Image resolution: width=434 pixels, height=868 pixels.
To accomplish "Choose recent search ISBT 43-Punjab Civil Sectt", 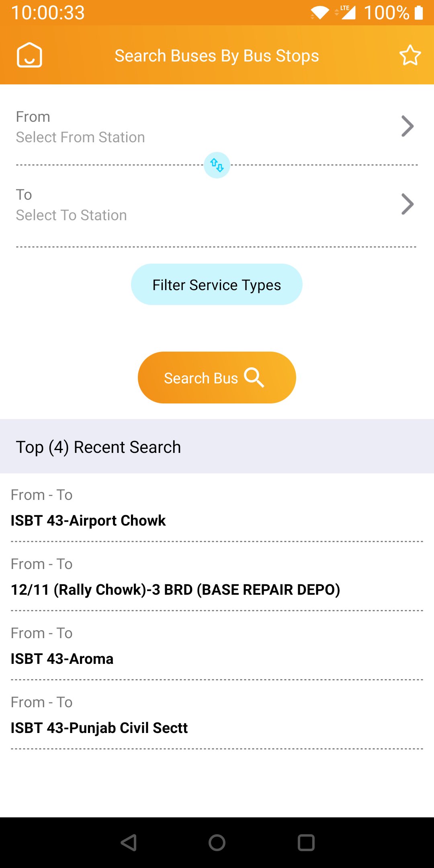I will point(99,728).
